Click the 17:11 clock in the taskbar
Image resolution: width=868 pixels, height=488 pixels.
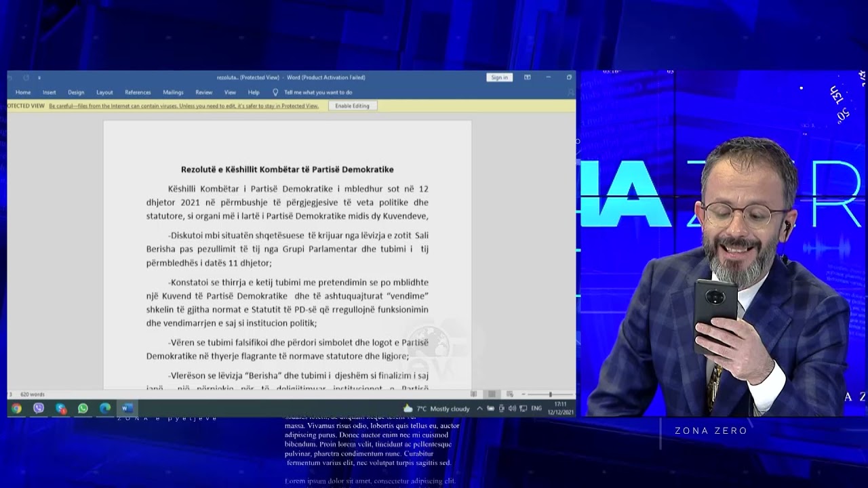pos(561,404)
